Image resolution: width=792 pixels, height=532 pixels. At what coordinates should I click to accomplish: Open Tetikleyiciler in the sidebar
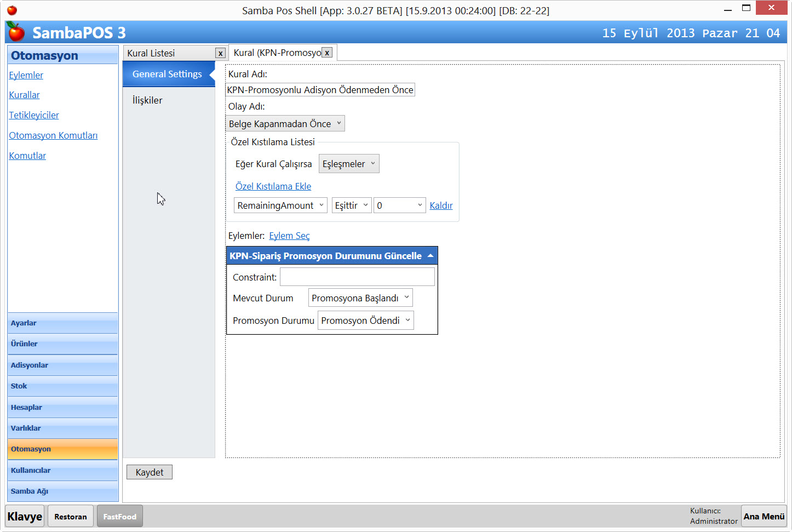pyautogui.click(x=34, y=115)
